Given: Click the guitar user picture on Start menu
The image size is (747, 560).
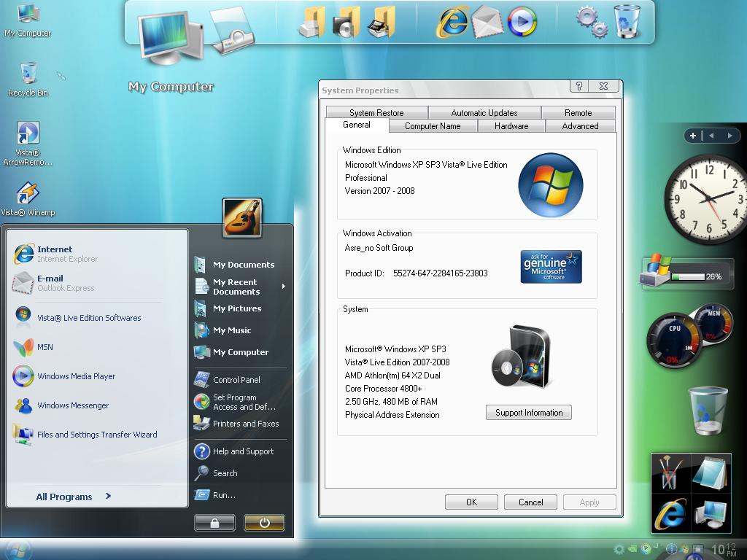Looking at the screenshot, I should pyautogui.click(x=242, y=218).
